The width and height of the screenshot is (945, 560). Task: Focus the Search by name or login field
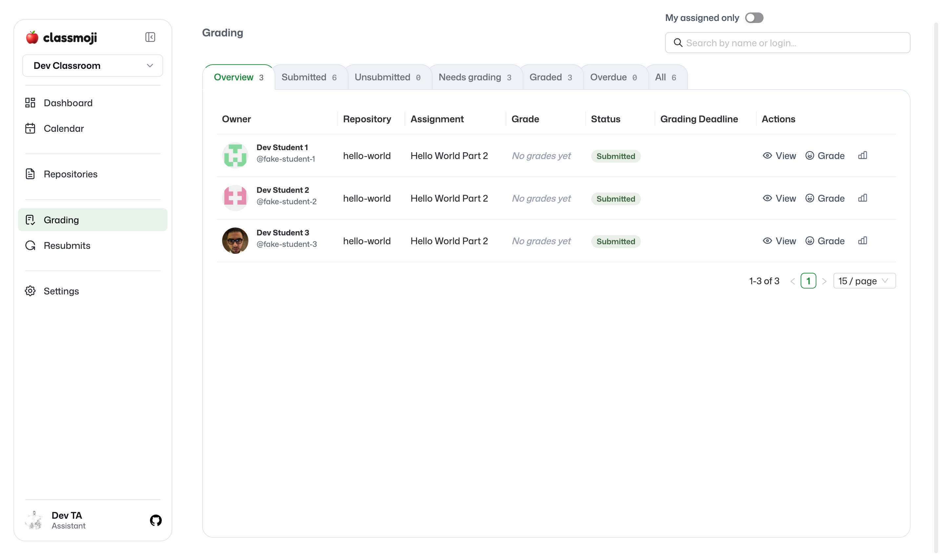tap(787, 43)
